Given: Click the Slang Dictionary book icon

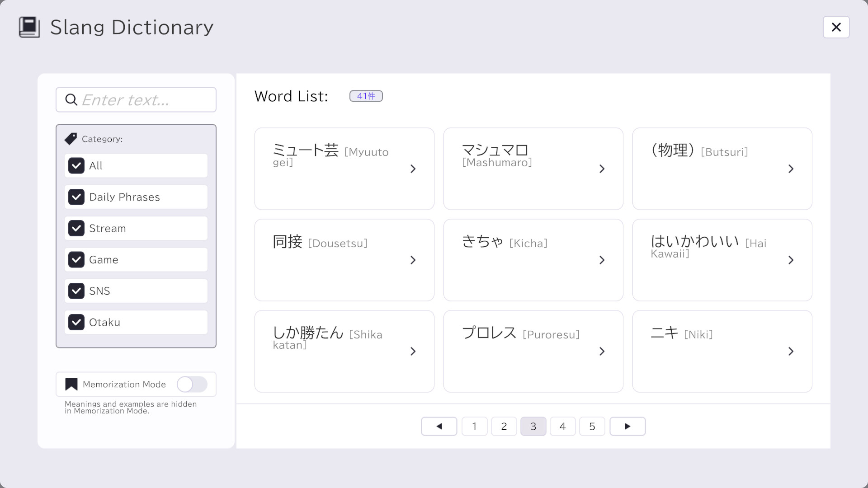Looking at the screenshot, I should click(x=29, y=27).
